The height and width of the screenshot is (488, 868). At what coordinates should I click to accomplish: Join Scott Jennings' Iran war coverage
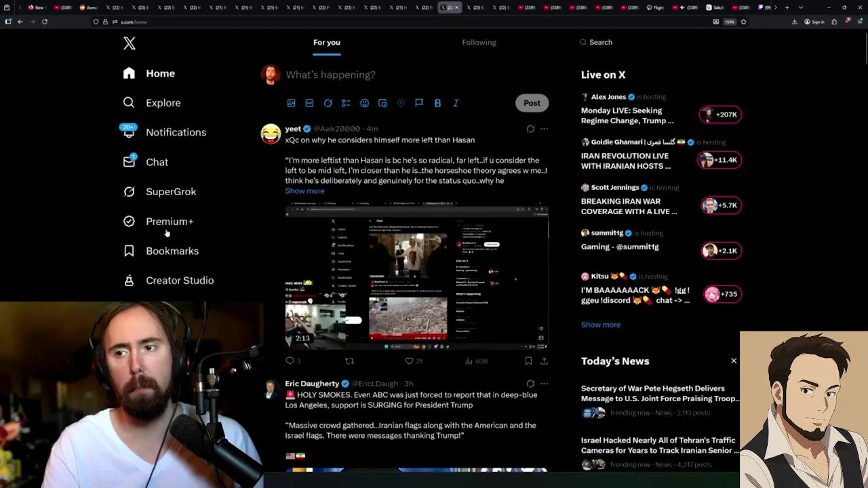click(629, 206)
